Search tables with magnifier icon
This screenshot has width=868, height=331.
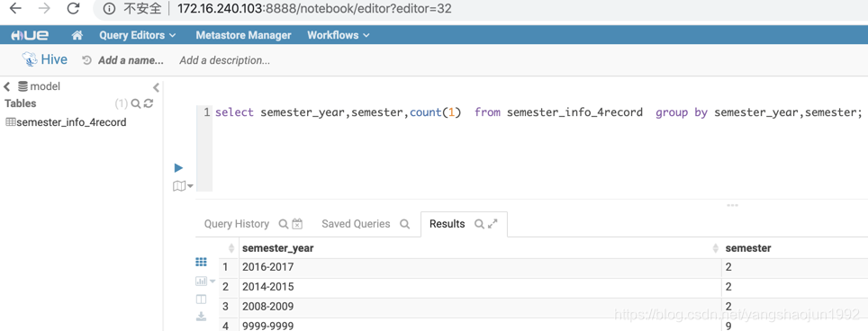(136, 103)
